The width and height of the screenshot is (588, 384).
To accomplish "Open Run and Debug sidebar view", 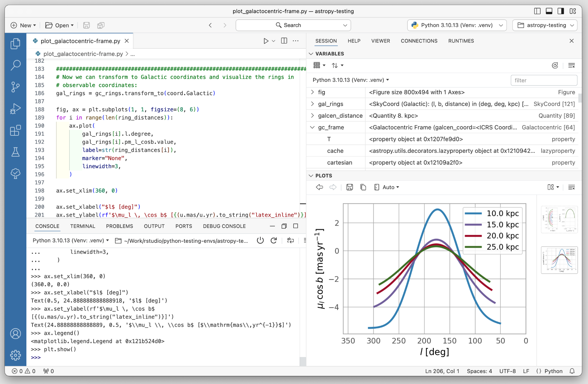I will tap(15, 109).
